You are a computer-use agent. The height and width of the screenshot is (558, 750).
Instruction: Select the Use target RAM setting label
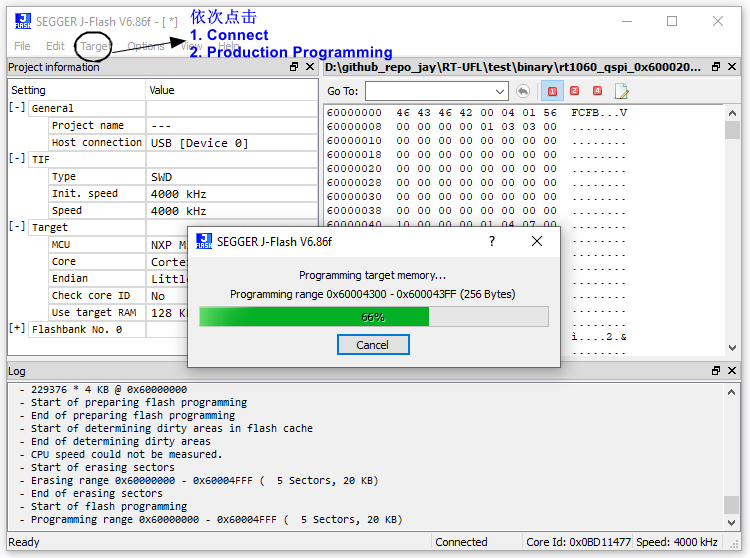coord(94,312)
